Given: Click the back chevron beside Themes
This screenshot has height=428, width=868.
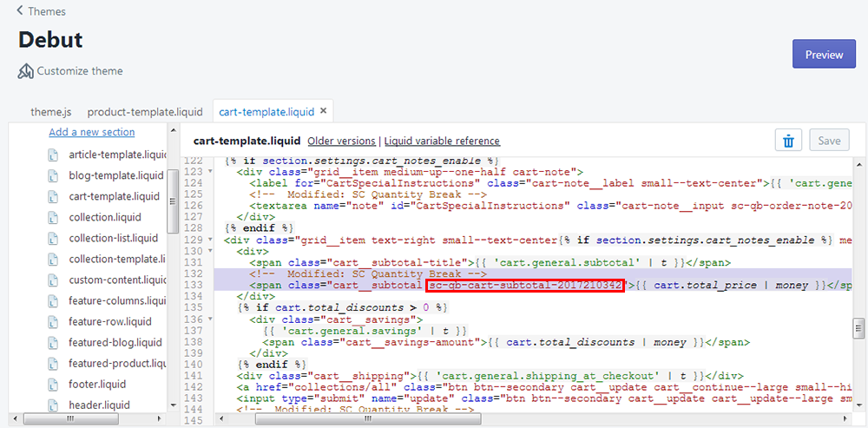Looking at the screenshot, I should coord(21,11).
